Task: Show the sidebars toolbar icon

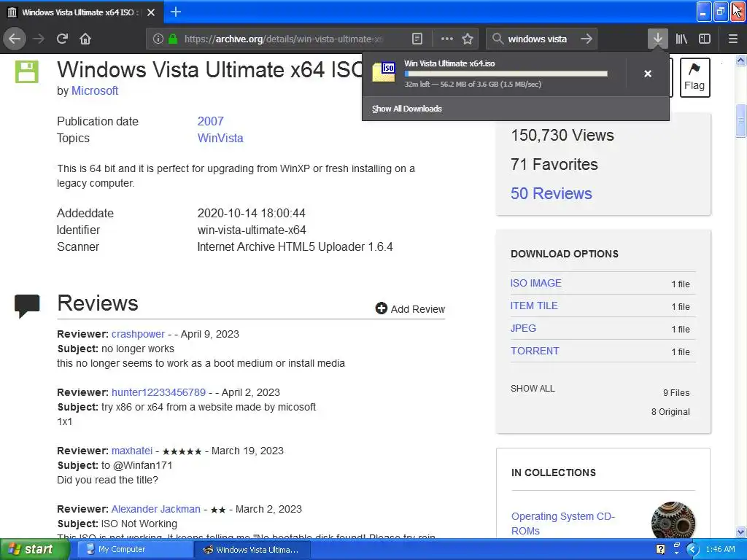Action: (705, 39)
